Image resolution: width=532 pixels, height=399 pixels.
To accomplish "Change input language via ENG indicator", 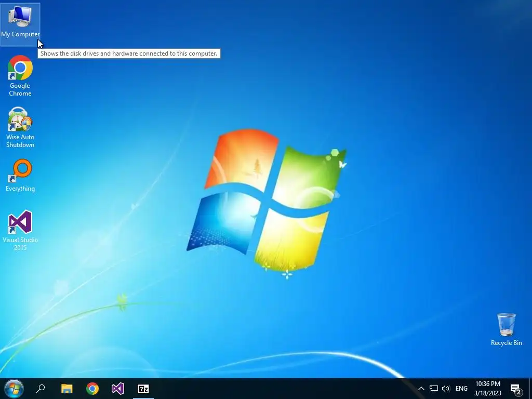I will [x=461, y=389].
